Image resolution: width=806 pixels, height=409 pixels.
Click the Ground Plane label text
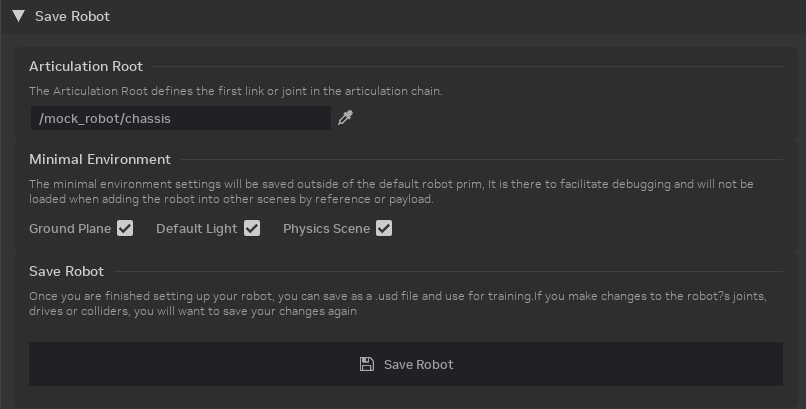(x=70, y=229)
